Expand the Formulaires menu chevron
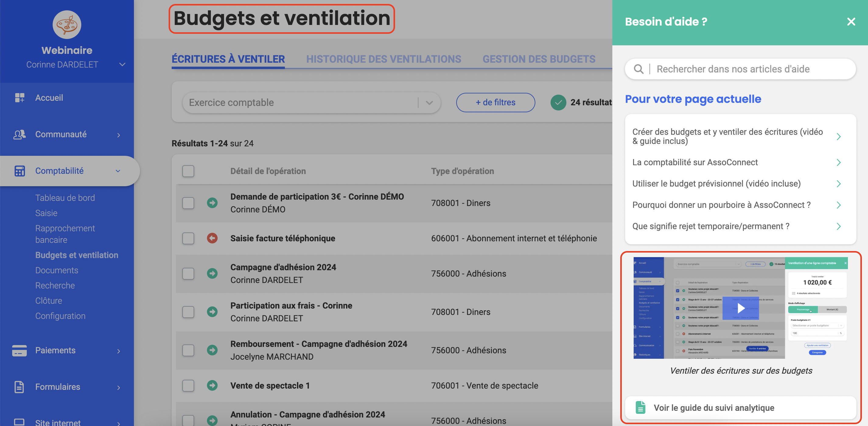 coord(119,388)
